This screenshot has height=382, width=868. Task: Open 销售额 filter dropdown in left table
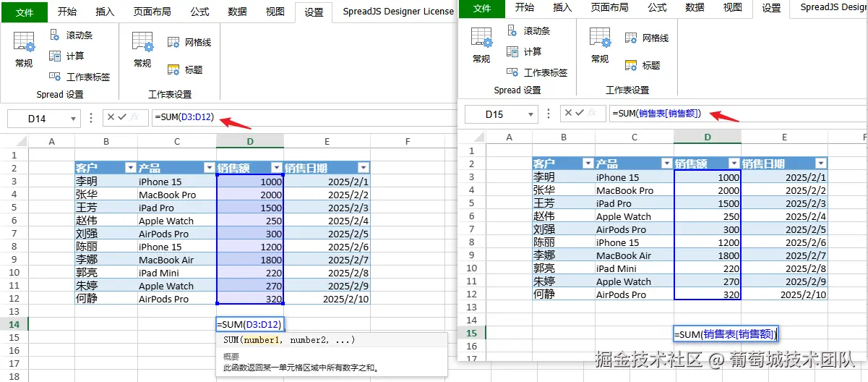277,168
